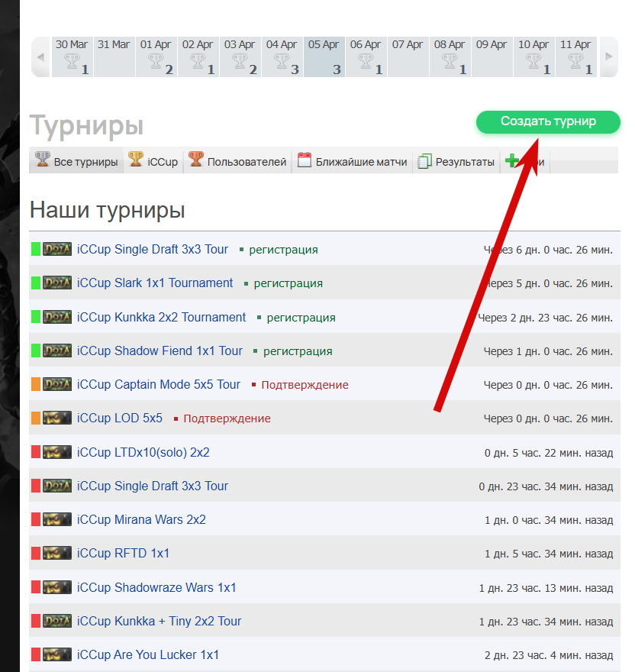Switch to iCCup tournaments tab

(153, 160)
